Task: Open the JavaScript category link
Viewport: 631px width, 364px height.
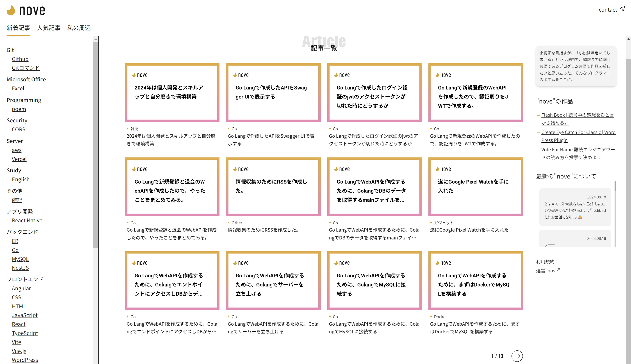Action: (25, 315)
